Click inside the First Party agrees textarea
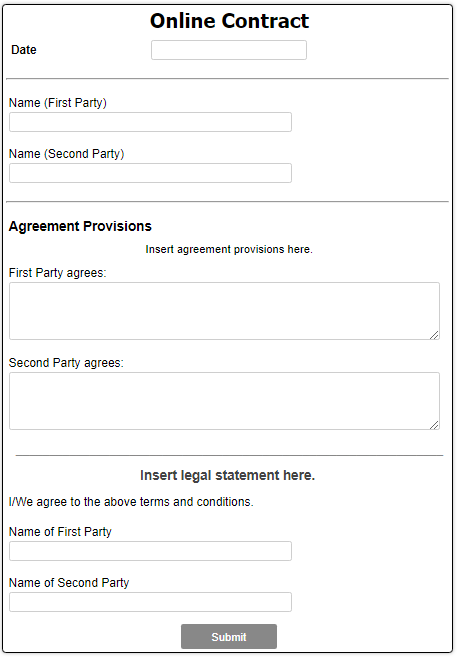This screenshot has height=657, width=457. point(225,311)
